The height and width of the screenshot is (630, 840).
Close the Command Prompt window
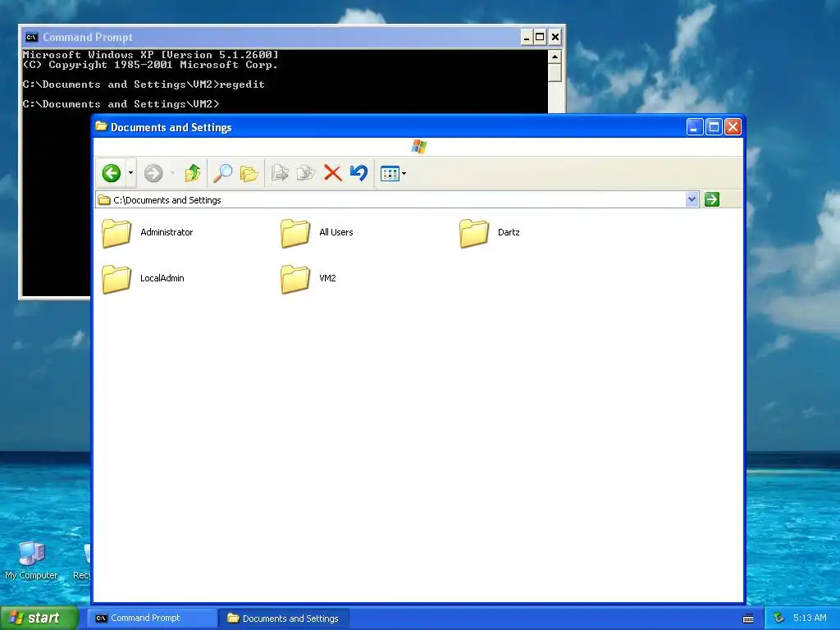tap(555, 38)
